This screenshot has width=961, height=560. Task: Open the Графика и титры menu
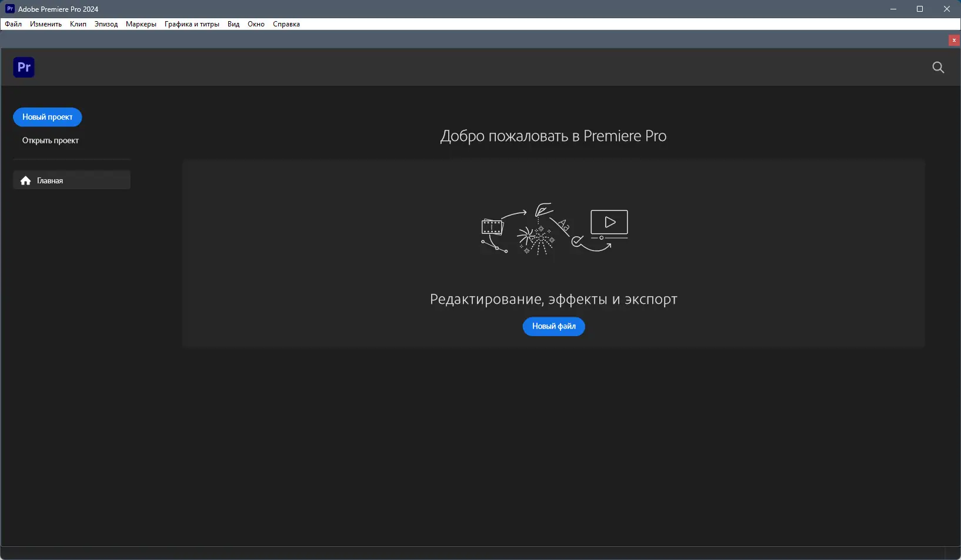point(191,24)
